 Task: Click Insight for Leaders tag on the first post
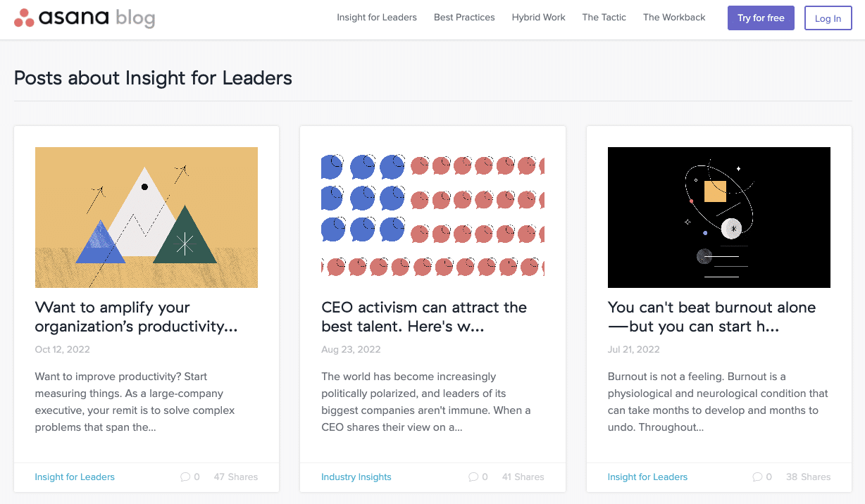tap(75, 477)
